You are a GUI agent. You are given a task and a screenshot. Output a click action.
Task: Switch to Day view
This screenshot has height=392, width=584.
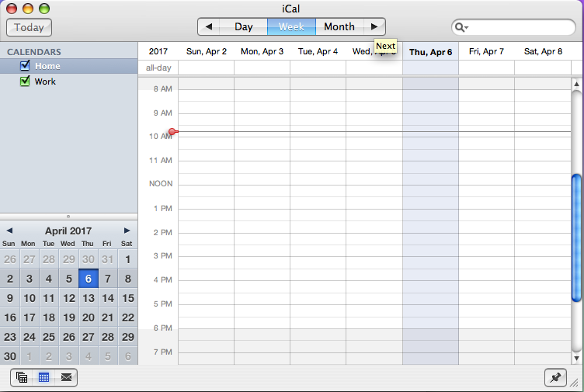[244, 27]
